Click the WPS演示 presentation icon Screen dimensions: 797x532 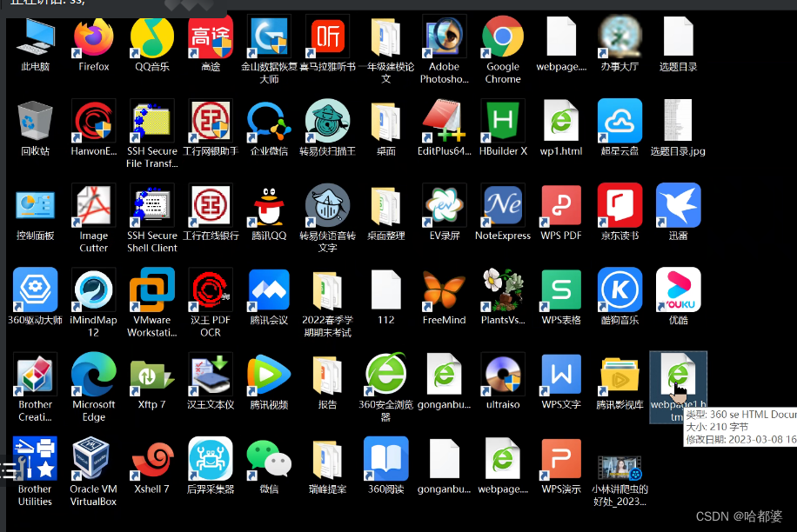561,458
